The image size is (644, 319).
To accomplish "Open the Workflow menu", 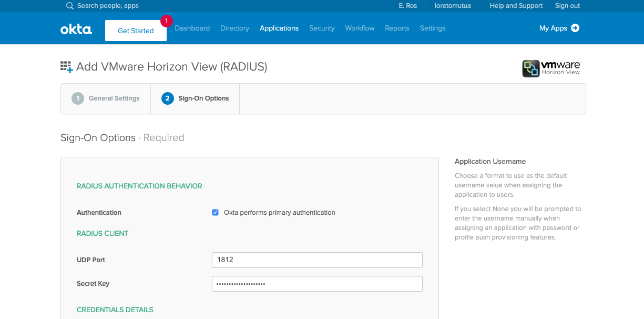I will pyautogui.click(x=360, y=28).
